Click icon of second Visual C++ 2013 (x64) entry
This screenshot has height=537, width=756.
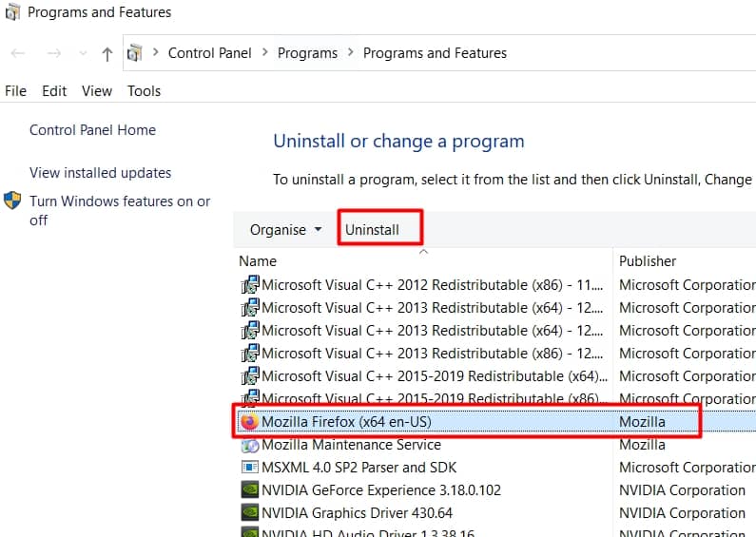click(250, 331)
